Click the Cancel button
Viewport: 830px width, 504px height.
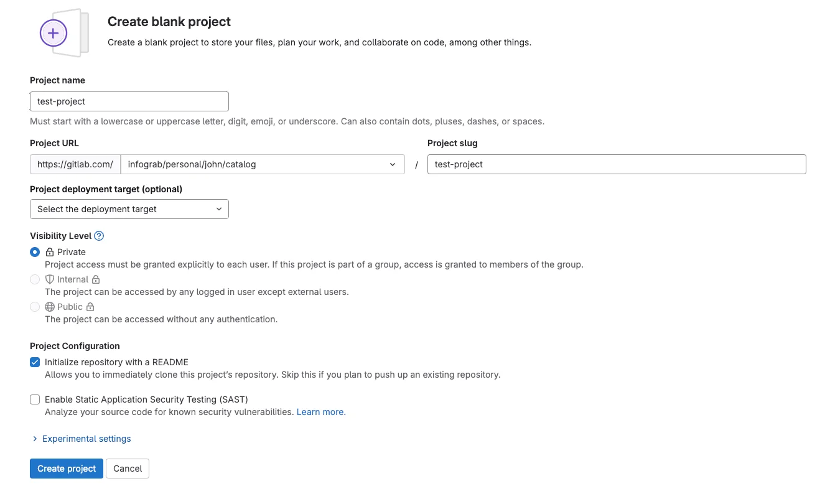[127, 468]
